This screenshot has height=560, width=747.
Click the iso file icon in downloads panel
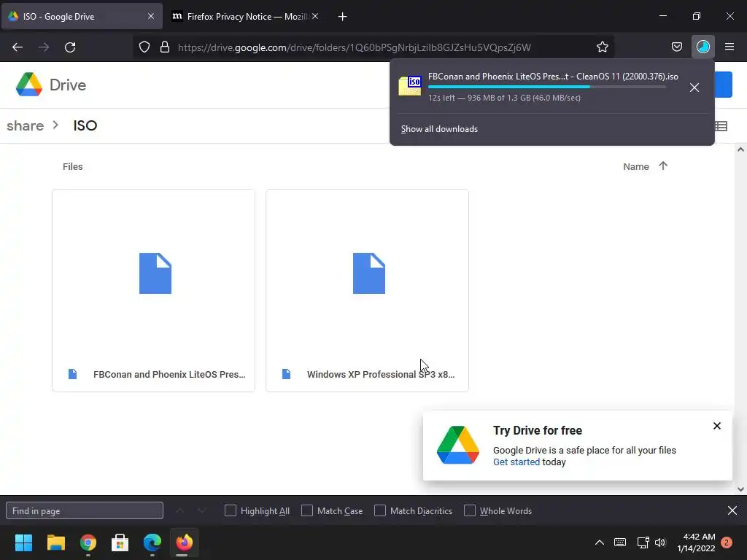(x=410, y=86)
